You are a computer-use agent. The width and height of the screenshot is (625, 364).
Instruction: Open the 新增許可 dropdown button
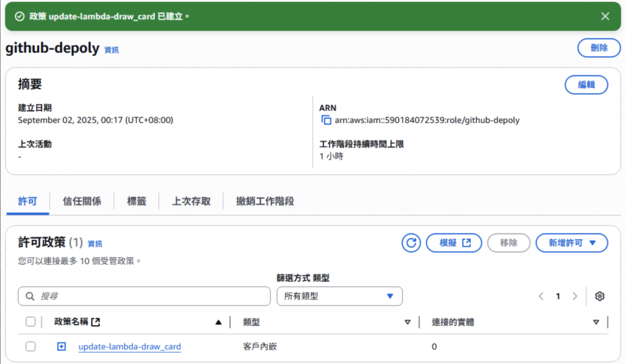coord(571,243)
